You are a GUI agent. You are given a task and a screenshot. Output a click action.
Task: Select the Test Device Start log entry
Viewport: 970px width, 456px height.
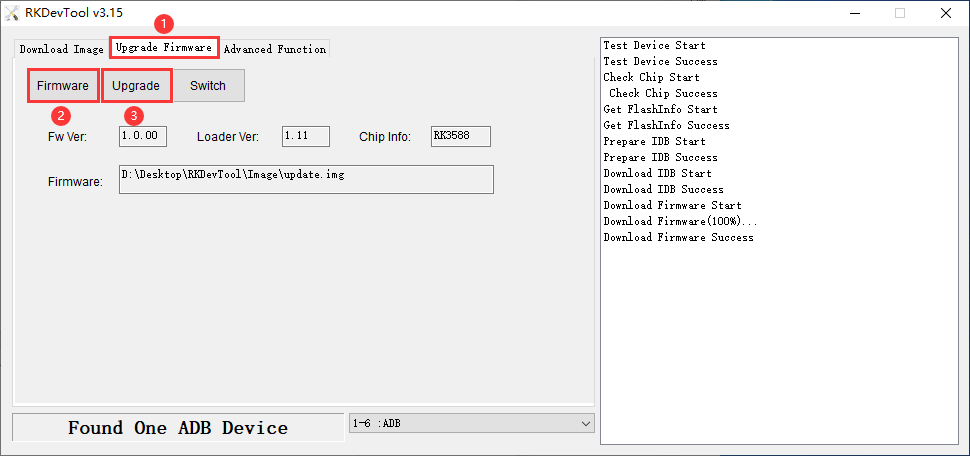pos(654,46)
